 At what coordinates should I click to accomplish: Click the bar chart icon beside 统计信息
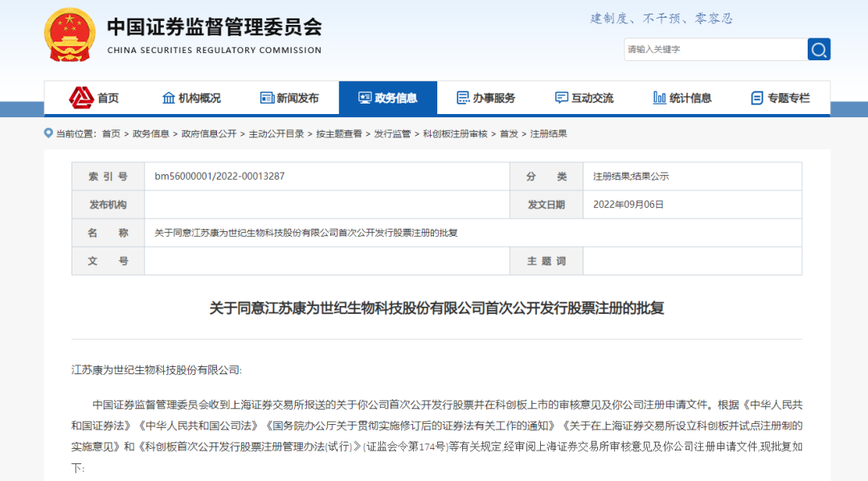click(x=660, y=98)
